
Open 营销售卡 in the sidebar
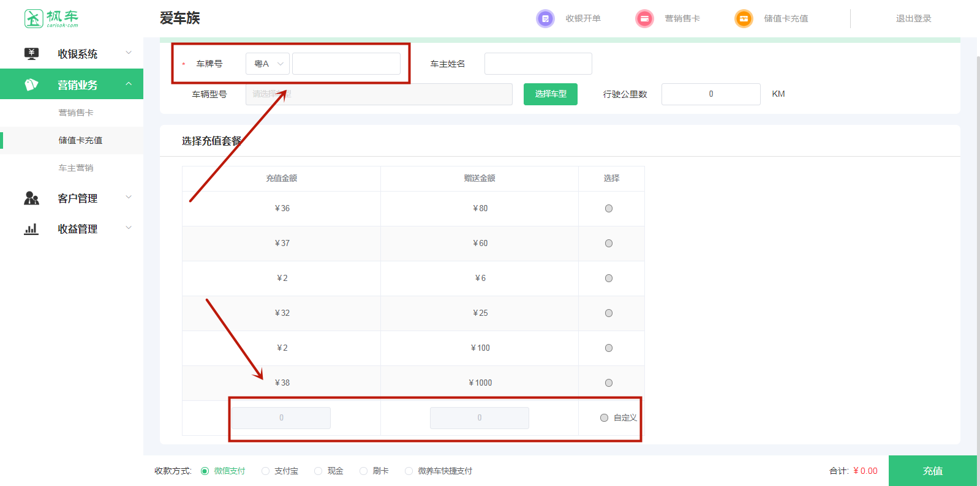click(x=76, y=113)
